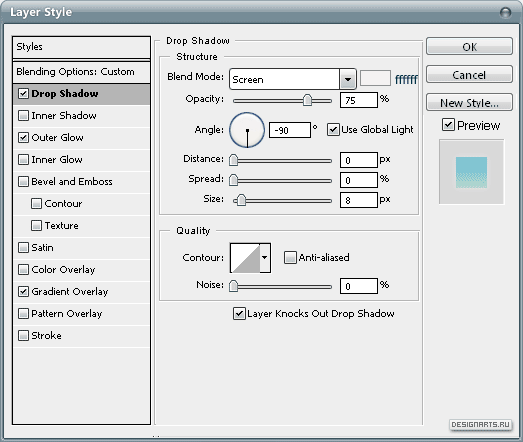523x442 pixels.
Task: Enable the Satin checkbox
Action: coord(23,248)
